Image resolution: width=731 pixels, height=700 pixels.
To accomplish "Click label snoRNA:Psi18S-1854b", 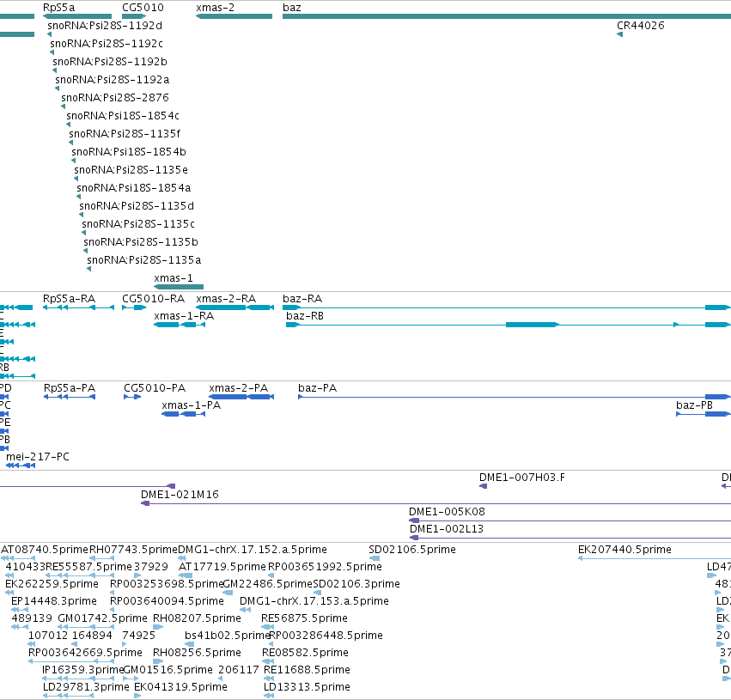I will tap(129, 152).
